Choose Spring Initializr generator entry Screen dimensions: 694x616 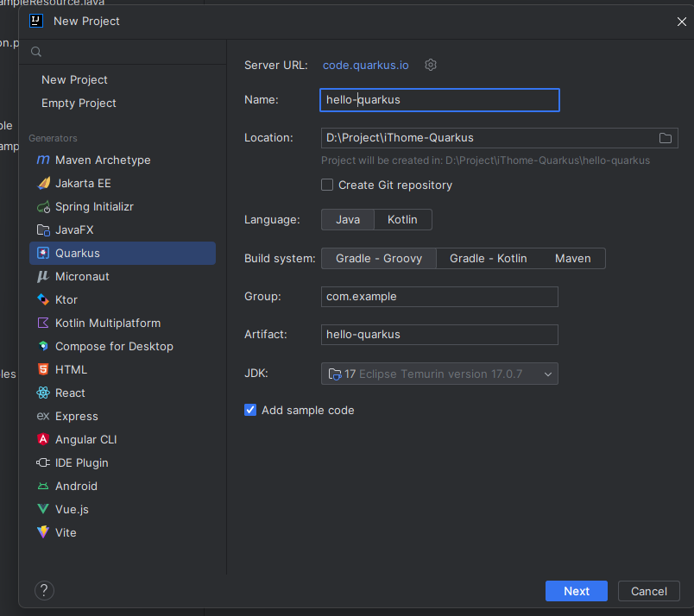click(x=123, y=207)
